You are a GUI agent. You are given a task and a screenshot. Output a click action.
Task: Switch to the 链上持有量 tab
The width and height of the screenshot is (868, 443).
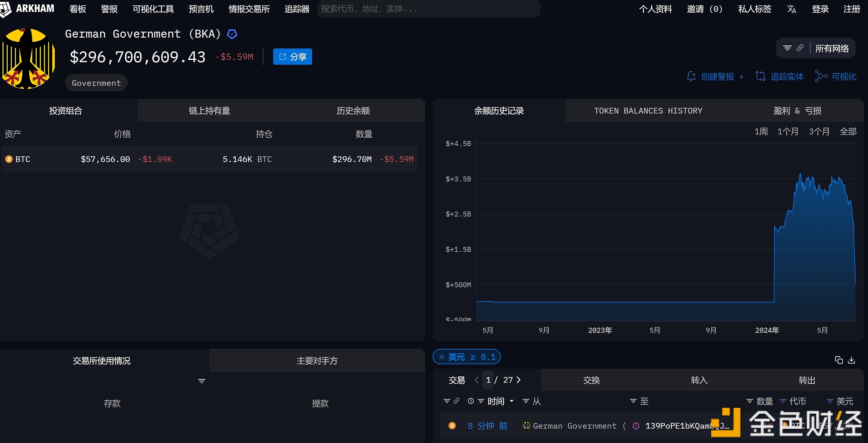click(209, 111)
